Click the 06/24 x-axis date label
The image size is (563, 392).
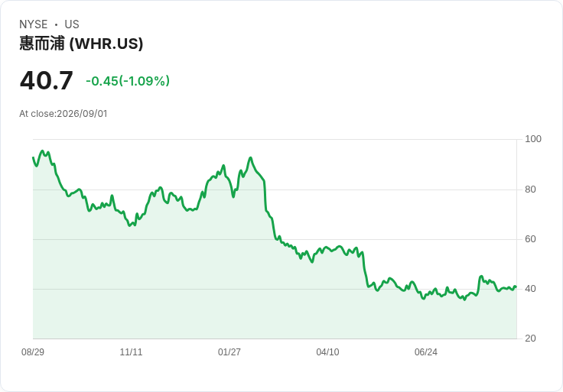(426, 352)
